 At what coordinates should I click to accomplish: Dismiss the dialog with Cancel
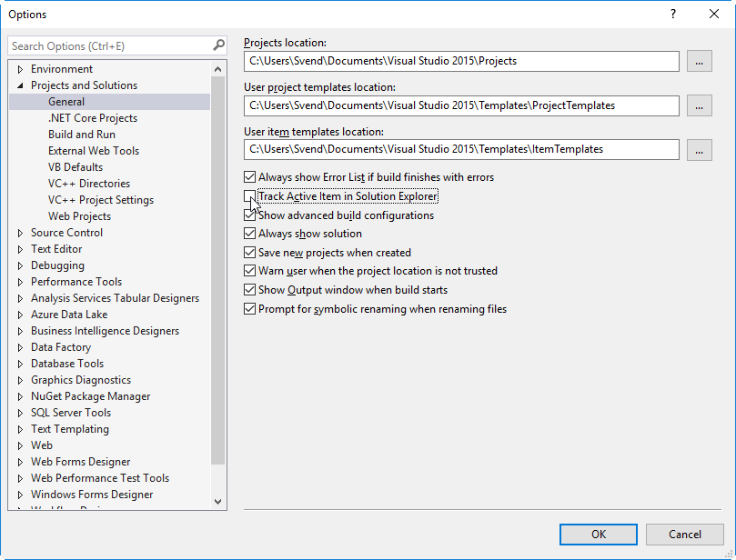pos(684,534)
